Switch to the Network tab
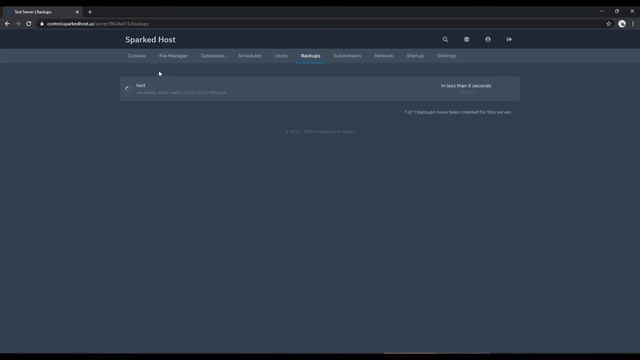The width and height of the screenshot is (640, 360). [x=384, y=56]
